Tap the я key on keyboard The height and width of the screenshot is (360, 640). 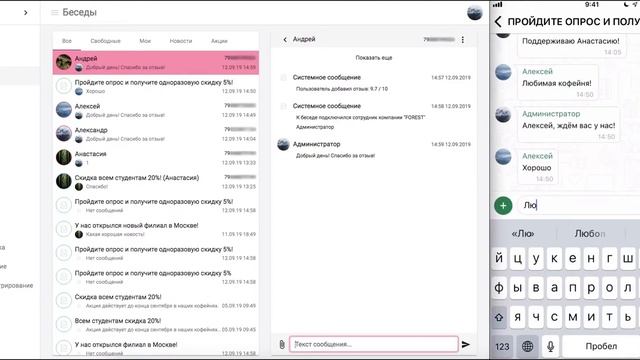518,318
